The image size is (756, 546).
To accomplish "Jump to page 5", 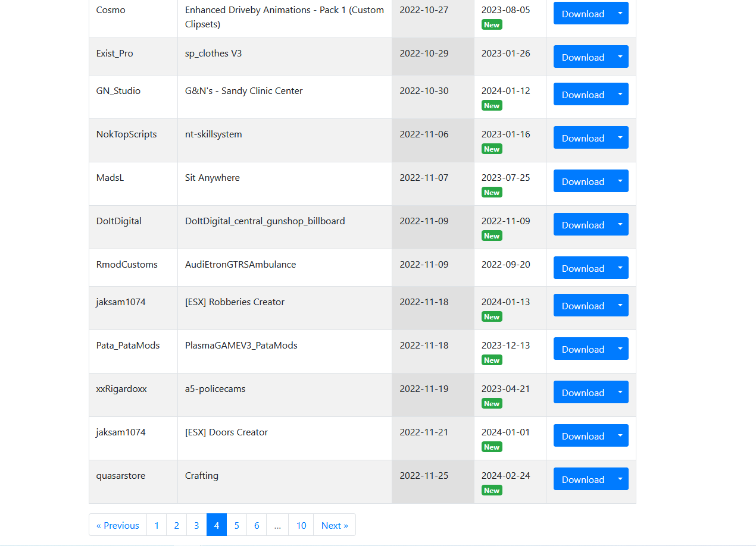I will (x=236, y=525).
